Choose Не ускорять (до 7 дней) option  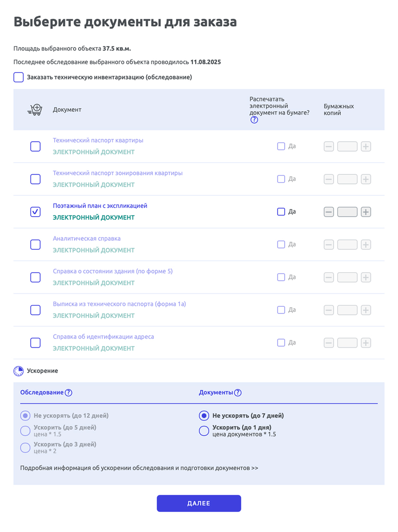point(204,415)
